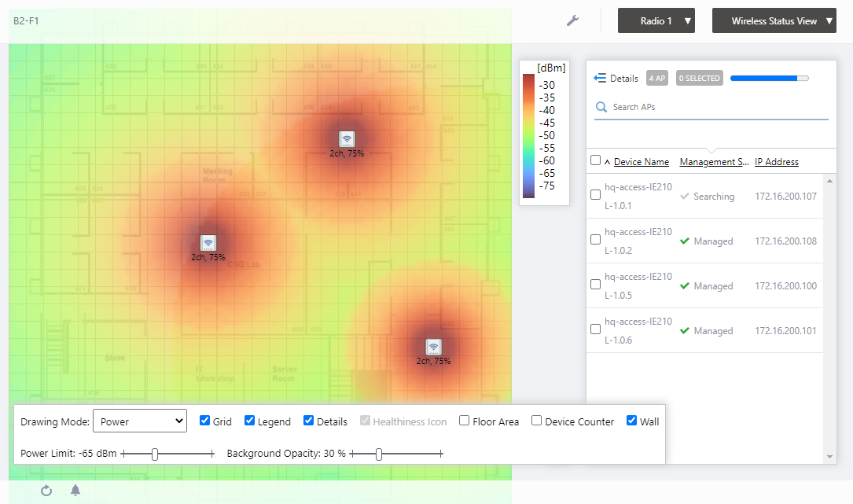Open the Radio 1 dropdown
Viewport: 853px width, 504px height.
(x=656, y=21)
